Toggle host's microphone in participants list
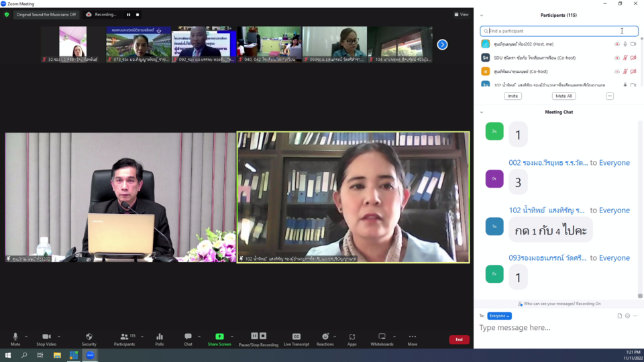The height and width of the screenshot is (362, 644). click(x=625, y=44)
